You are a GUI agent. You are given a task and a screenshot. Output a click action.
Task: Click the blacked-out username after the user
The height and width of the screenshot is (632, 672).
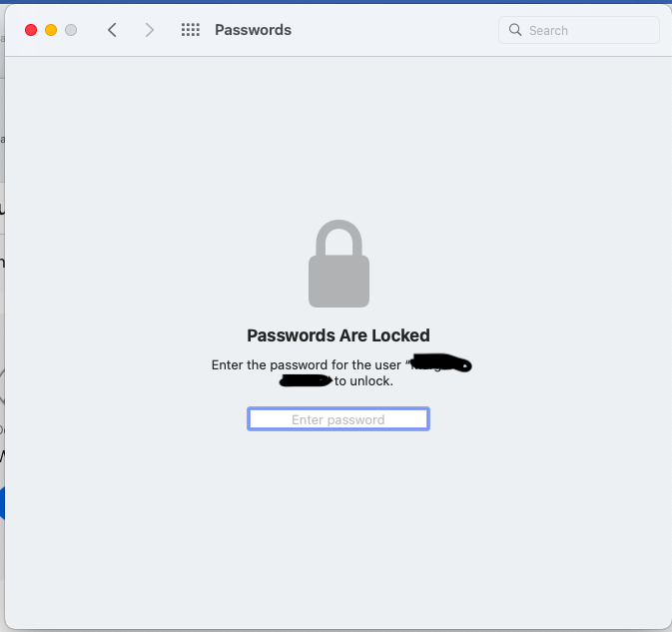click(x=441, y=363)
